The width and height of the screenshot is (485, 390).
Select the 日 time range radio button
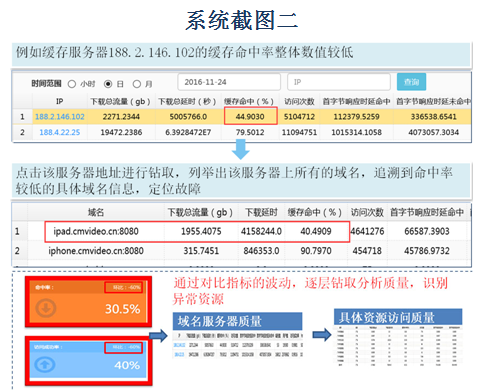point(108,84)
